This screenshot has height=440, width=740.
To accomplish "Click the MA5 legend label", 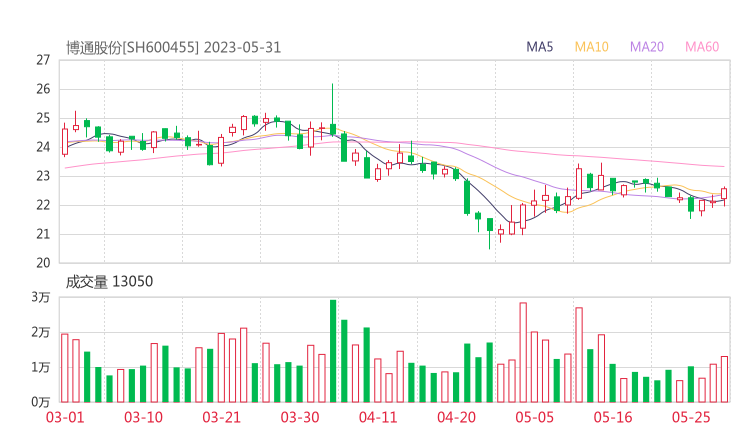I will click(x=539, y=47).
